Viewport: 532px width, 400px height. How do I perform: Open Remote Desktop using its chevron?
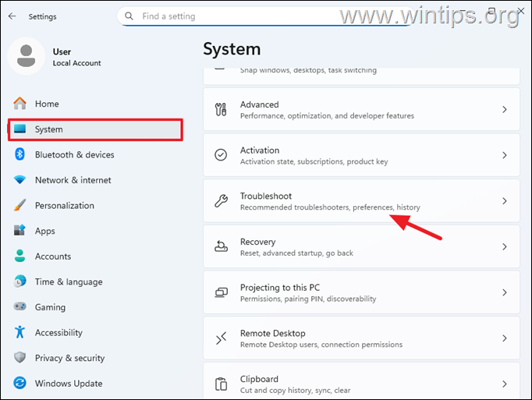[505, 338]
